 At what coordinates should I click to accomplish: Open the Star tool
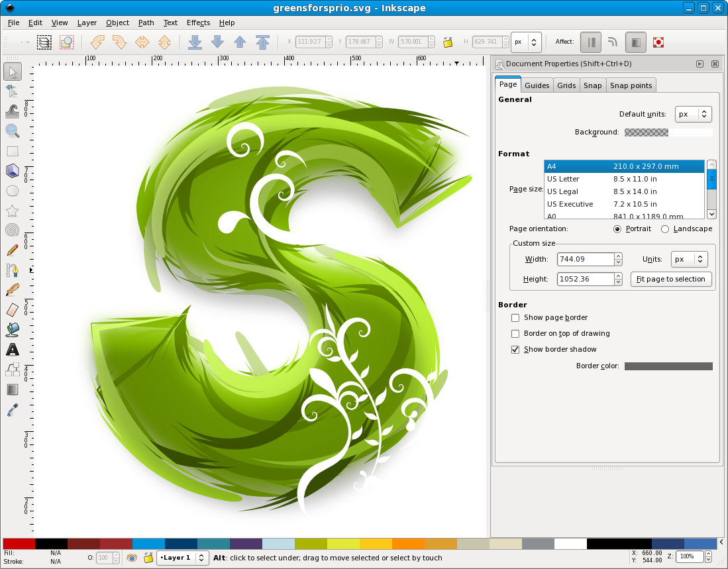click(12, 210)
